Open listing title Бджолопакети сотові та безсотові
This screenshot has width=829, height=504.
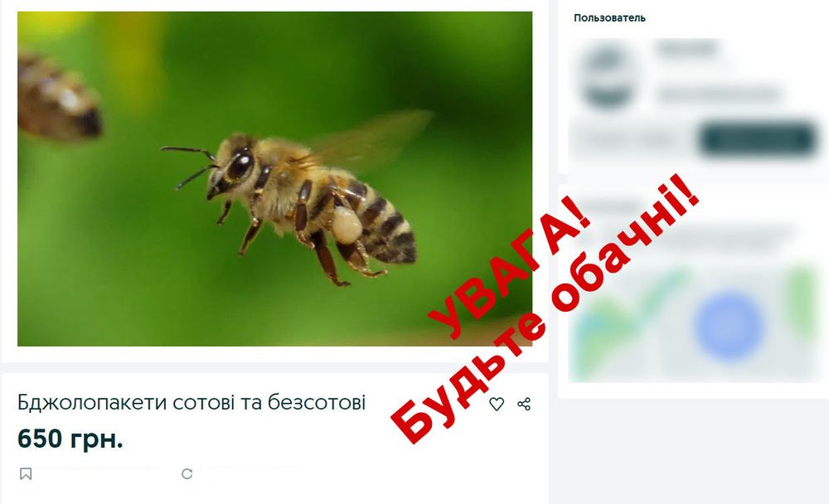pyautogui.click(x=191, y=403)
